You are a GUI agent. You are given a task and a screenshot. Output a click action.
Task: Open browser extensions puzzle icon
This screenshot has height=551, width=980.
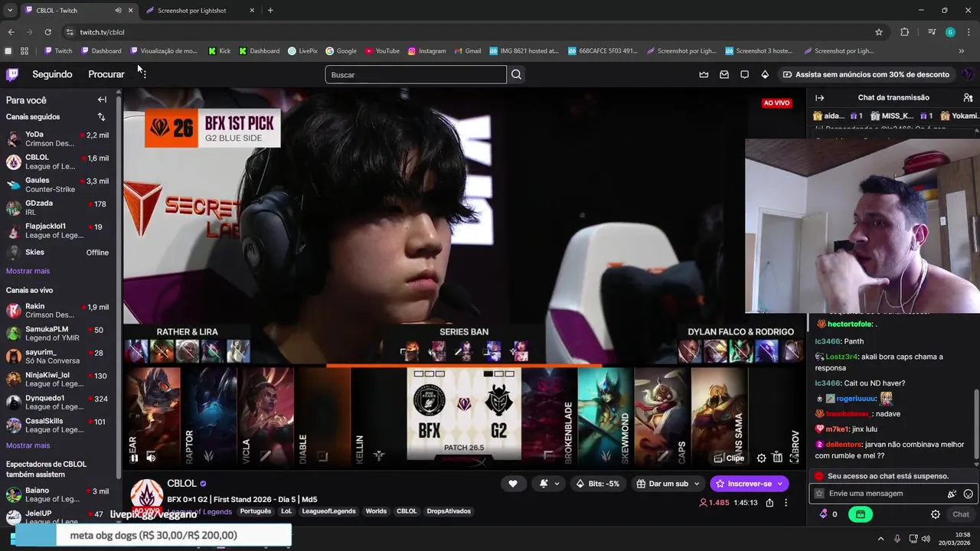pos(905,32)
